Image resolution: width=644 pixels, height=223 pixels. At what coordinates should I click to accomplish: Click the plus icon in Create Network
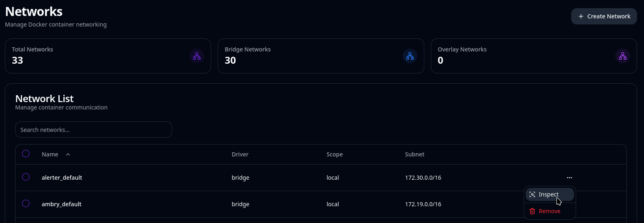(x=581, y=16)
